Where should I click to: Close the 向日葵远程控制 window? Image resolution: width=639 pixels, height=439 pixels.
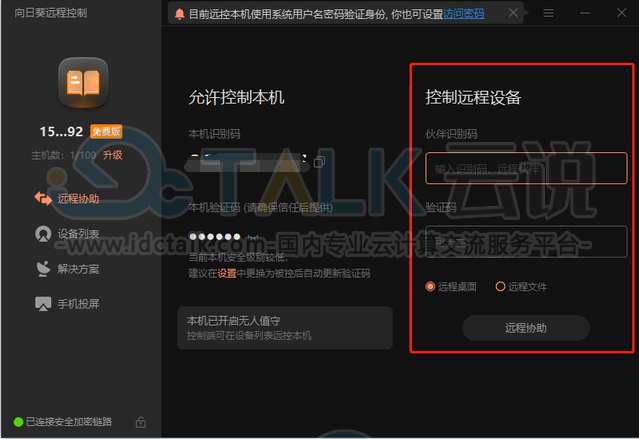tap(621, 13)
